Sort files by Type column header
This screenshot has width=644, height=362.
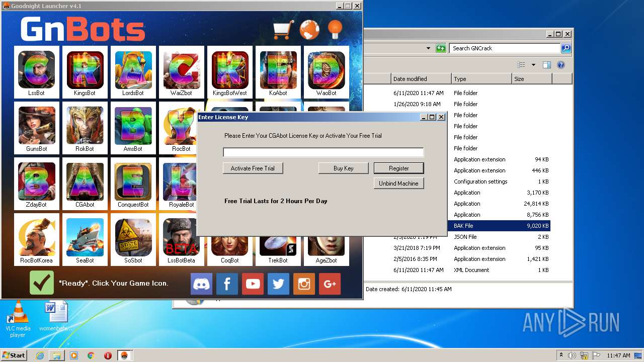coord(481,79)
